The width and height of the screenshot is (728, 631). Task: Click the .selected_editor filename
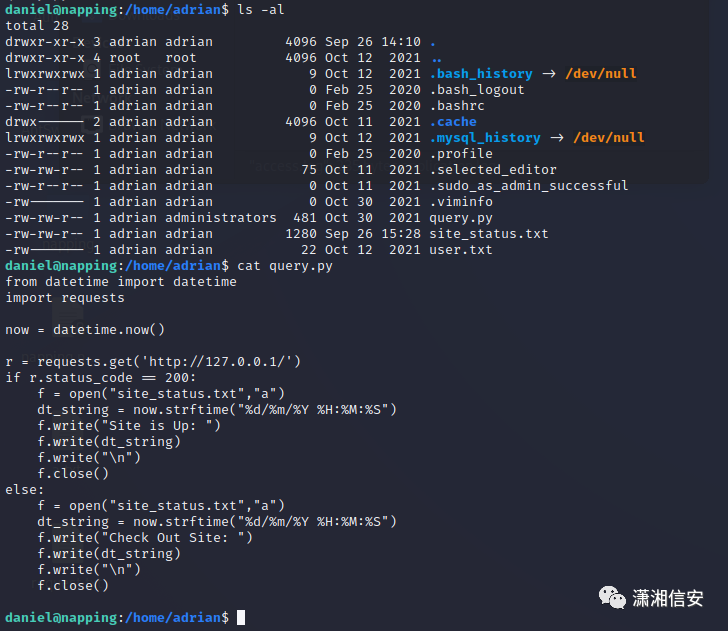493,170
